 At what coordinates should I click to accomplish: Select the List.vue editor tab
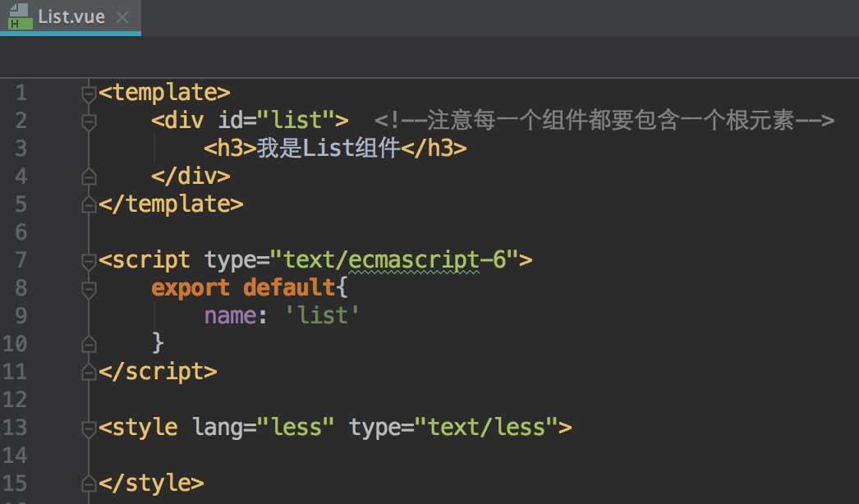pyautogui.click(x=71, y=17)
